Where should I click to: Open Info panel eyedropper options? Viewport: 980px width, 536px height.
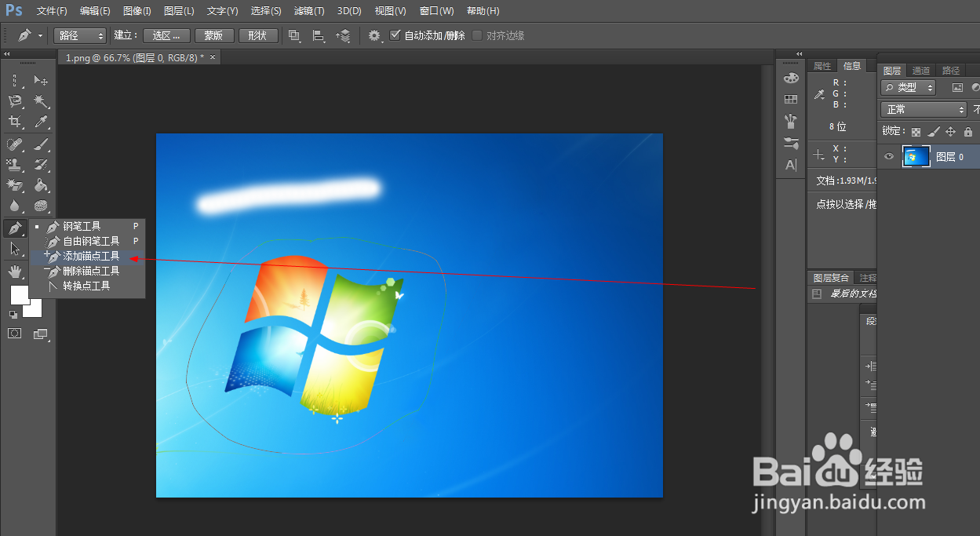(820, 94)
